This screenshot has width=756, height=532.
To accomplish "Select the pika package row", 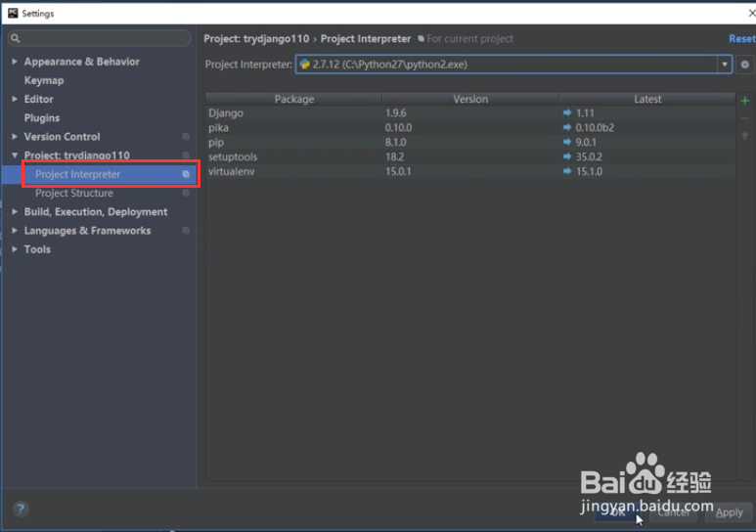I will pyautogui.click(x=470, y=127).
